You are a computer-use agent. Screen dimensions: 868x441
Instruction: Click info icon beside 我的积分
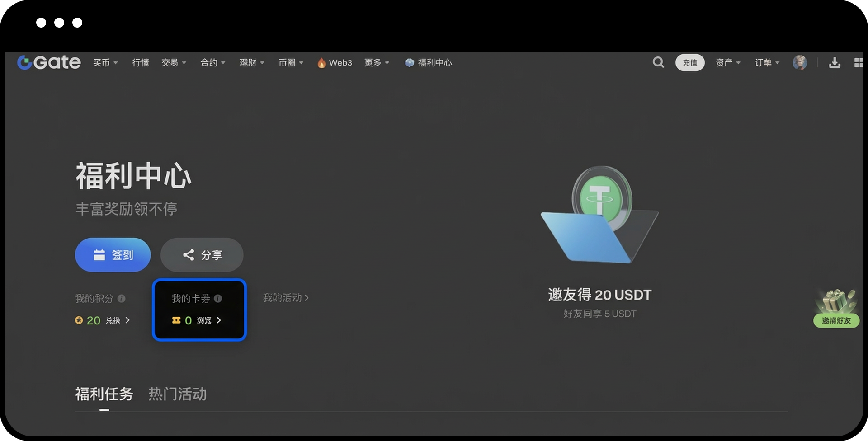(x=122, y=298)
